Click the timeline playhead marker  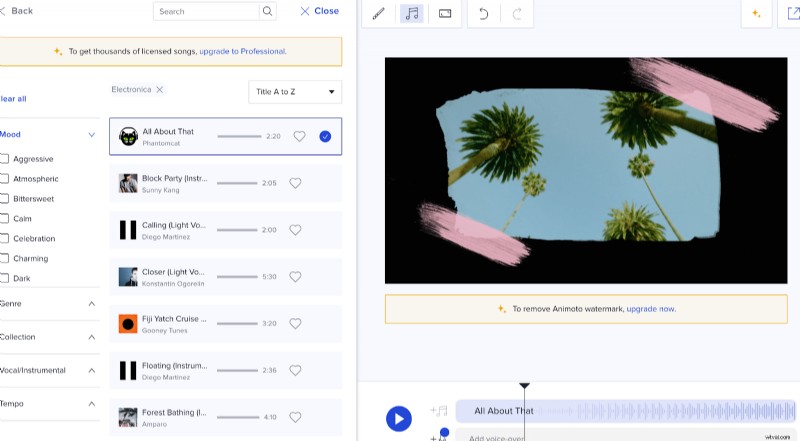pos(524,386)
